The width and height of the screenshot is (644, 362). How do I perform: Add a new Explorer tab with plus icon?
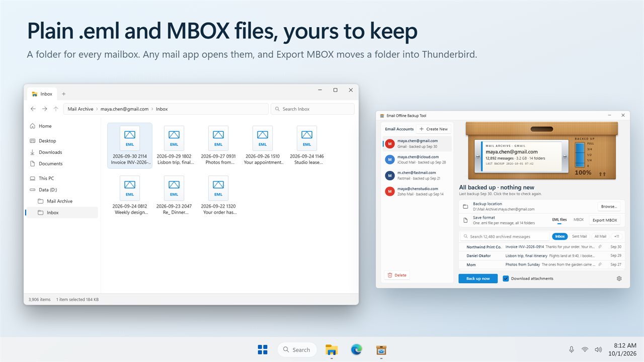pyautogui.click(x=63, y=94)
